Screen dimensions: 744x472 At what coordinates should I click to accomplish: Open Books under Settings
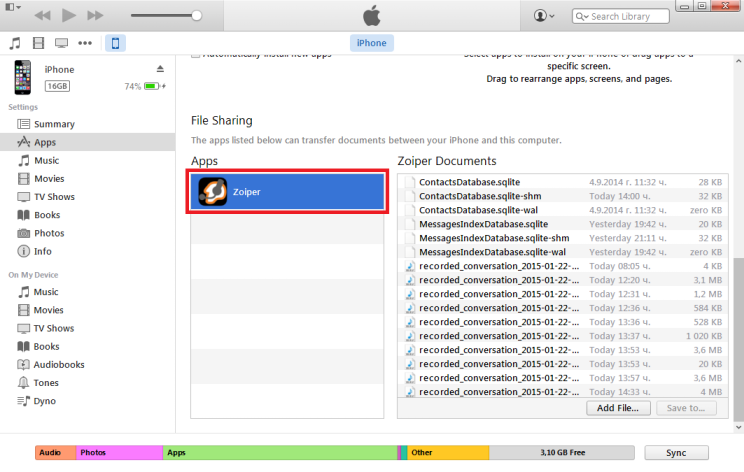(x=88, y=215)
